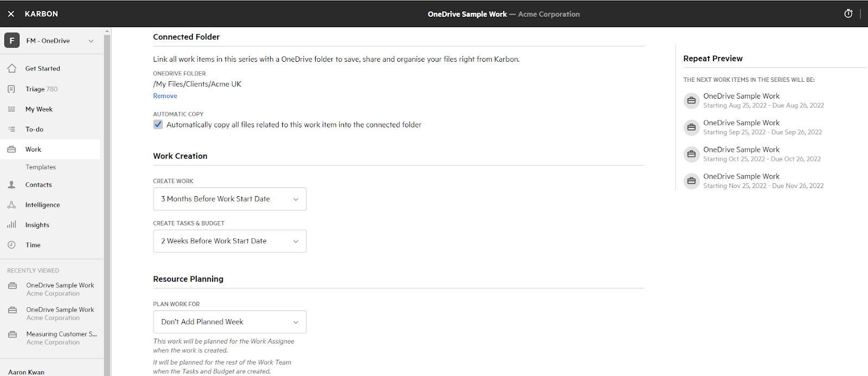The image size is (868, 376).
Task: Click the Intelligence icon
Action: tap(11, 205)
